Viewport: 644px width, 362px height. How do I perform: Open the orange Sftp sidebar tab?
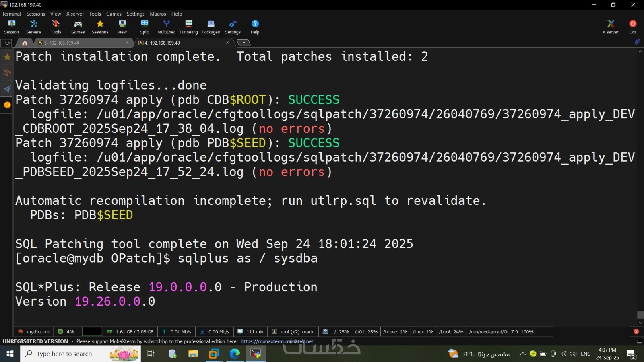pyautogui.click(x=7, y=105)
